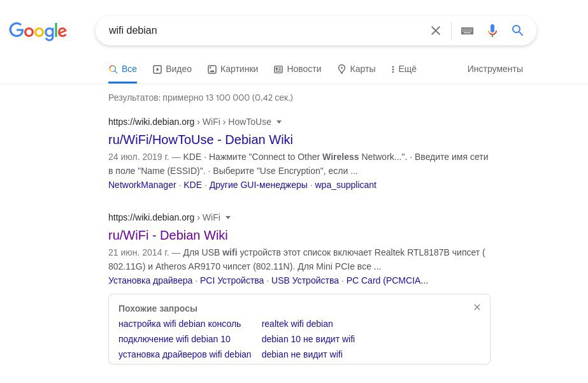This screenshot has width=588, height=383.
Task: Expand the Ещё menu
Action: [404, 69]
